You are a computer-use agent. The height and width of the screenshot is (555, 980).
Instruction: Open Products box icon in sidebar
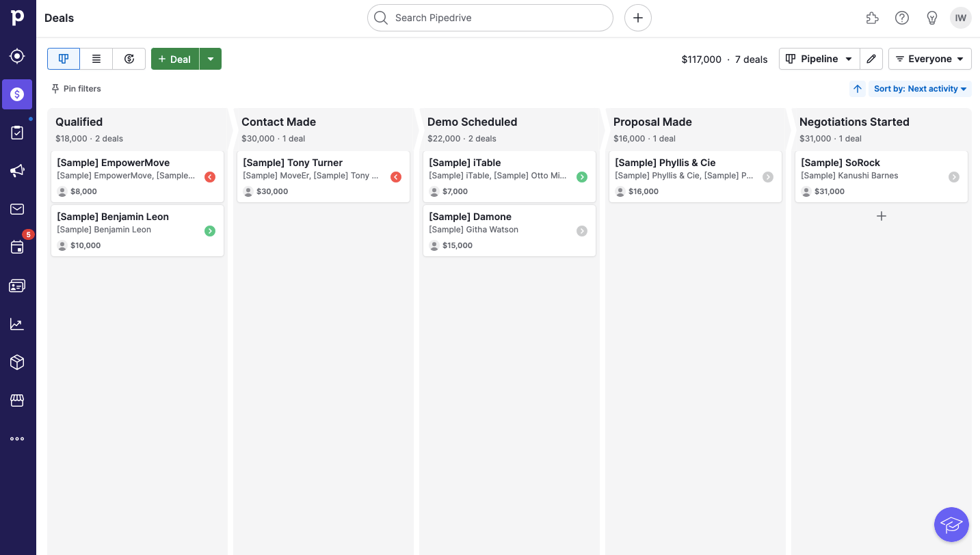18,362
